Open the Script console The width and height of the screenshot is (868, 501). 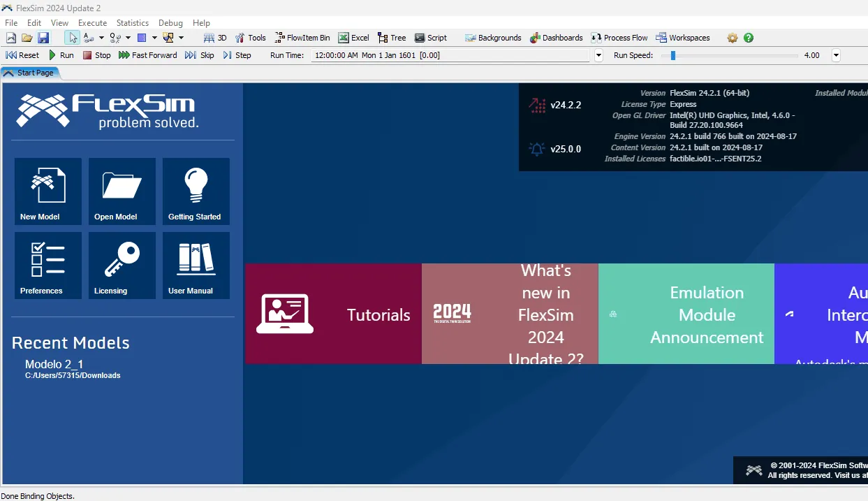(x=431, y=38)
